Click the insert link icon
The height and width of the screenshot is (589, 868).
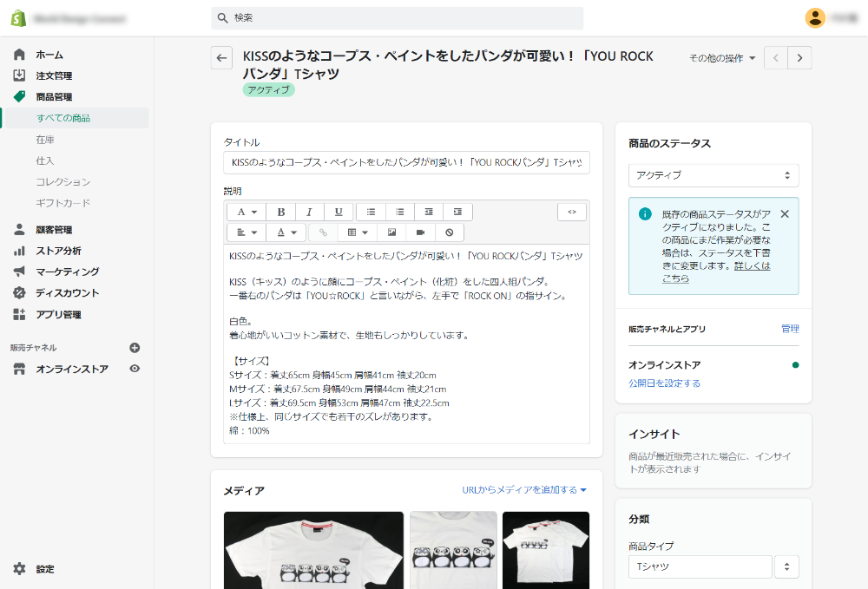323,232
